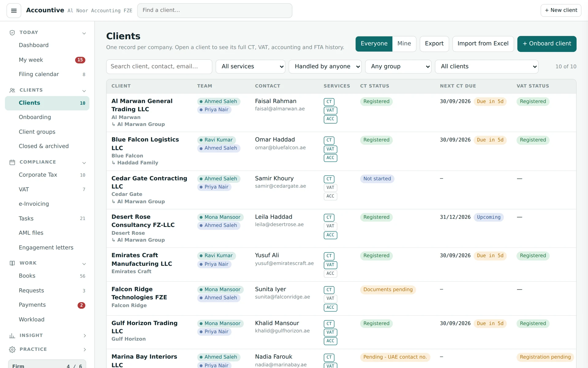Click the Practice gear icon
The width and height of the screenshot is (588, 368).
pos(12,349)
